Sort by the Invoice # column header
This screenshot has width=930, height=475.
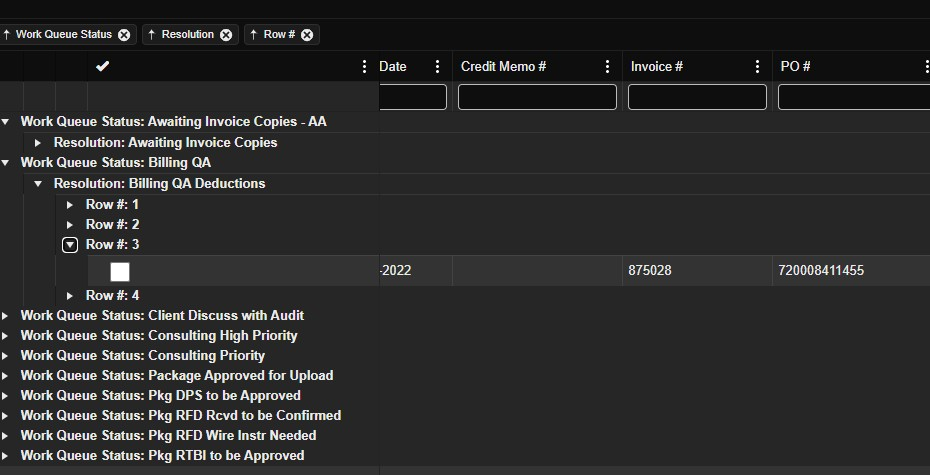657,67
